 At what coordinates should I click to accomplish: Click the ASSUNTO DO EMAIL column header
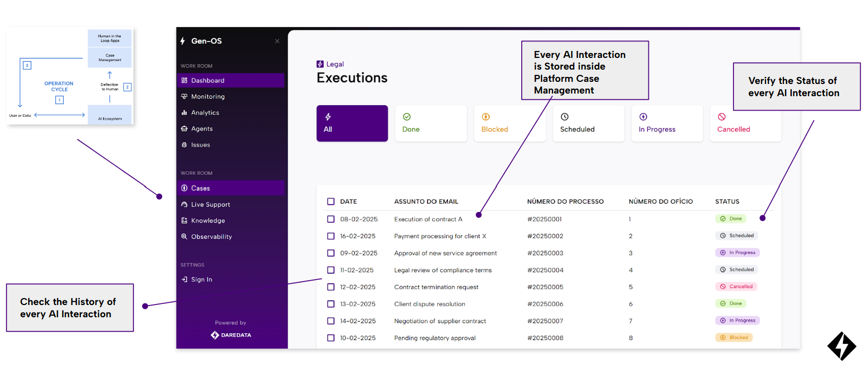(426, 201)
